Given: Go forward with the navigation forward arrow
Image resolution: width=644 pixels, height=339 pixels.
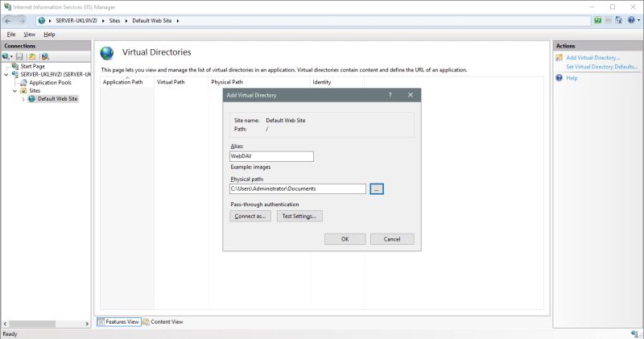Looking at the screenshot, I should pos(22,21).
